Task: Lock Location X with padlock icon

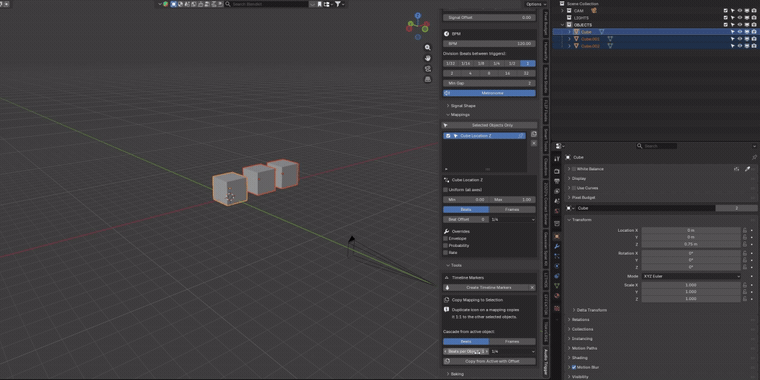Action: coord(744,230)
